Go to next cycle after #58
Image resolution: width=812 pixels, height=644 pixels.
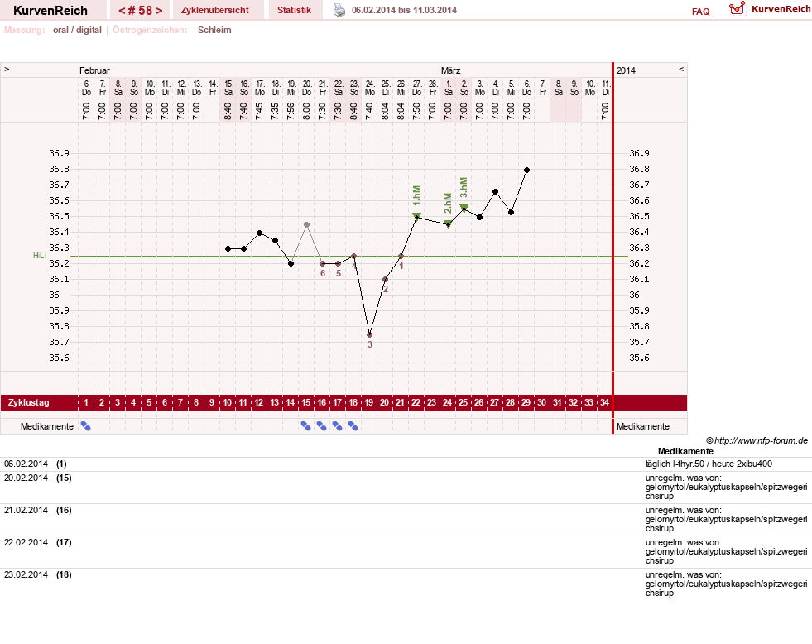pos(159,11)
